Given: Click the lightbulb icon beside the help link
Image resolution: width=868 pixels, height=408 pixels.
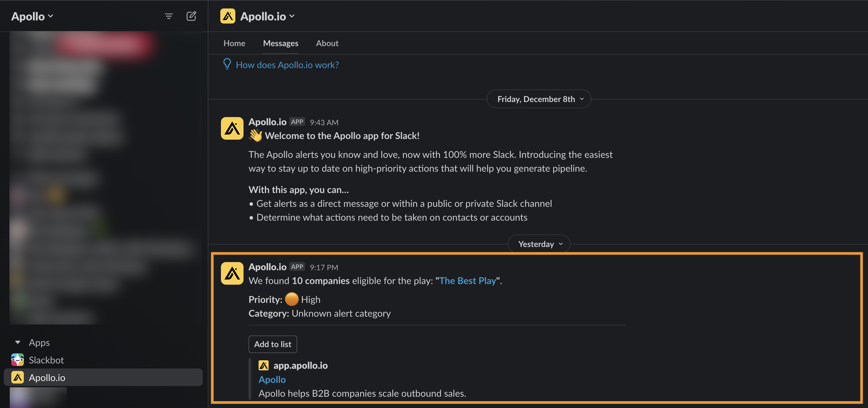Looking at the screenshot, I should pyautogui.click(x=227, y=64).
